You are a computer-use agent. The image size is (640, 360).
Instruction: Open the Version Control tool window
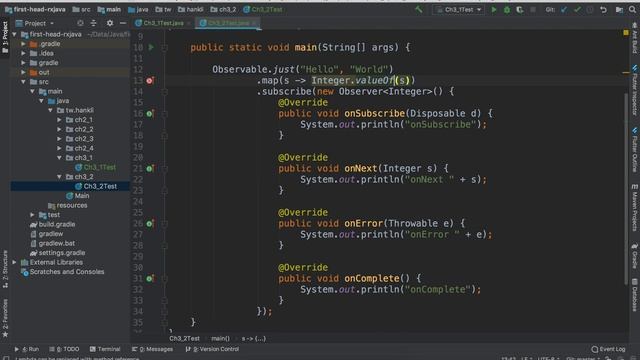click(212, 349)
